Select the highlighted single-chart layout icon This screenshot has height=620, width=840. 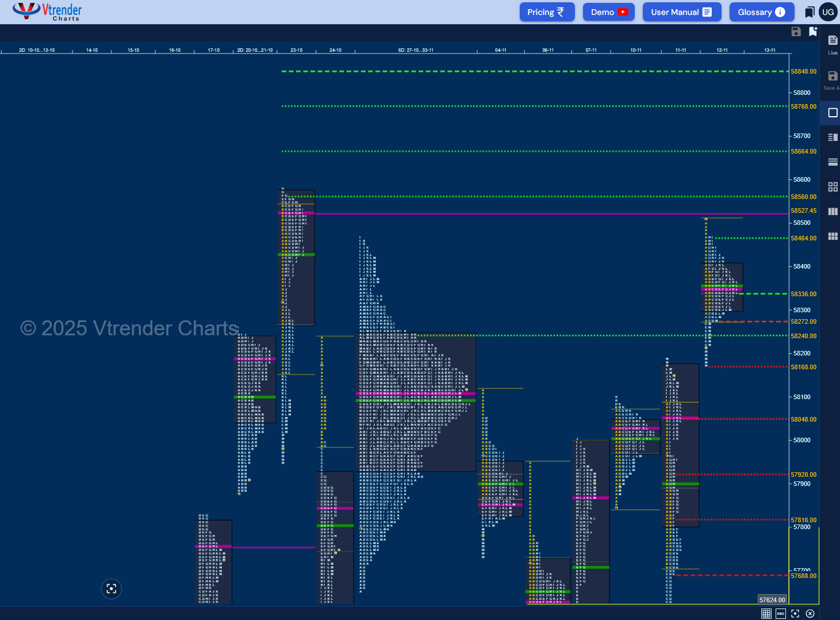832,112
